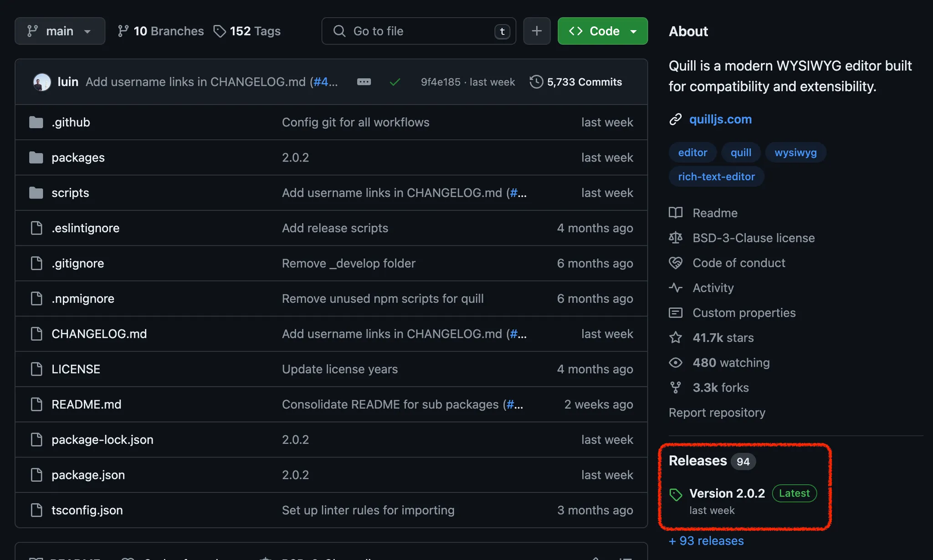Viewport: 933px width, 560px height.
Task: Open the .github folder
Action: pyautogui.click(x=71, y=122)
